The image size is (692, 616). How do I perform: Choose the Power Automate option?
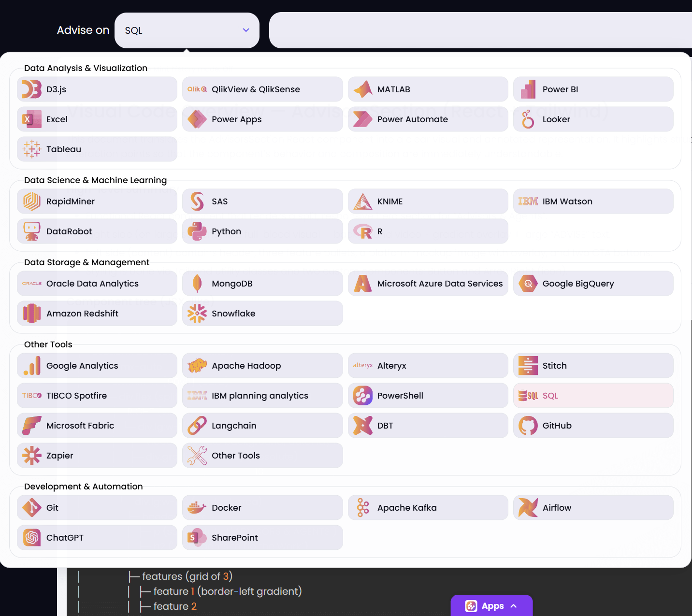coord(428,119)
